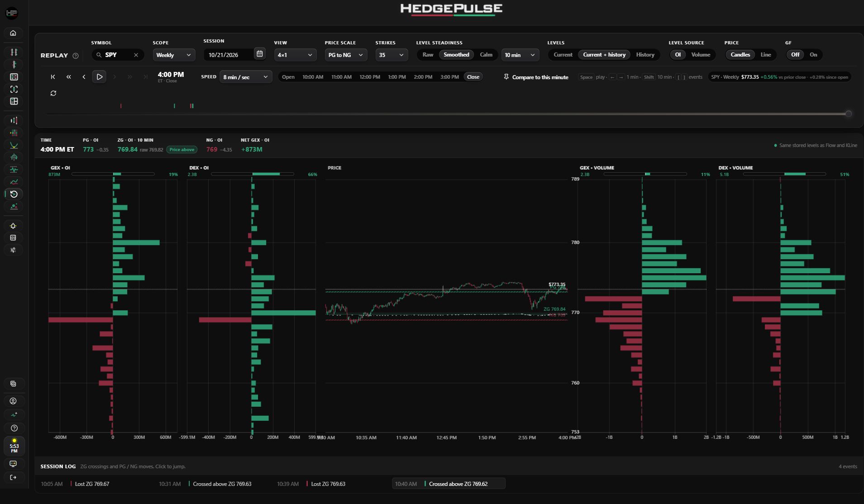Set level steadiness to Raw
Image resolution: width=864 pixels, height=504 pixels.
tap(428, 55)
